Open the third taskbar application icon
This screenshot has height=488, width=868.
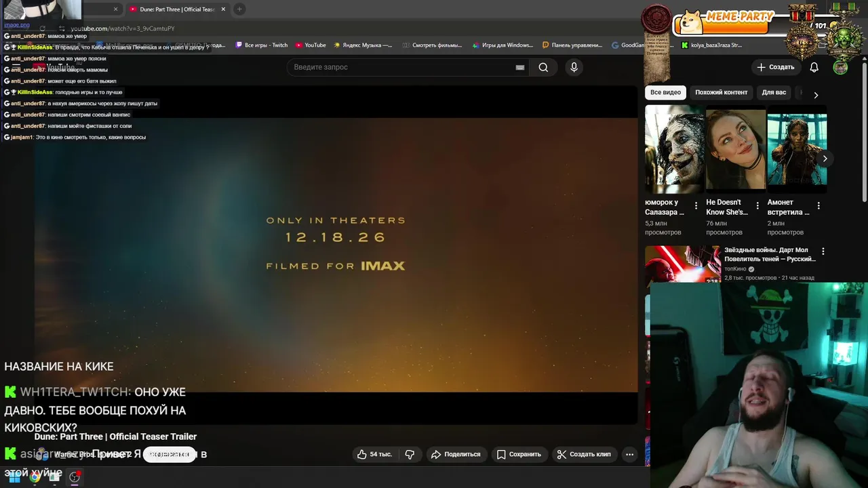(55, 476)
